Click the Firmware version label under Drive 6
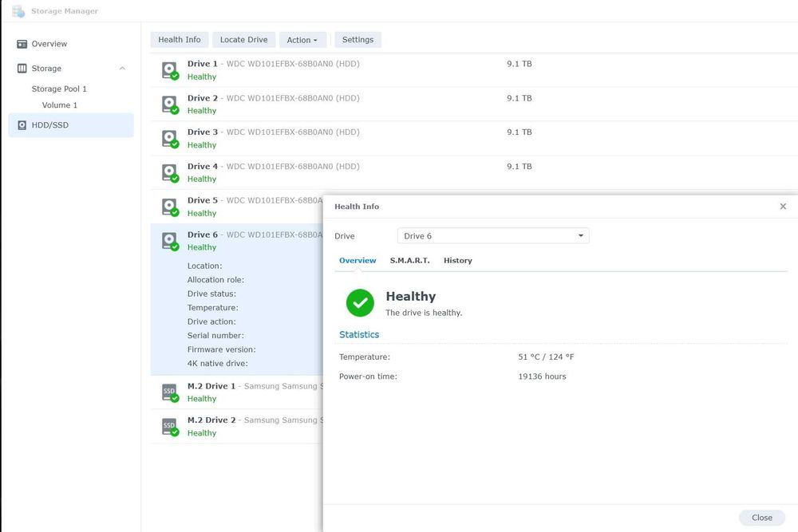This screenshot has height=532, width=798. tap(221, 349)
